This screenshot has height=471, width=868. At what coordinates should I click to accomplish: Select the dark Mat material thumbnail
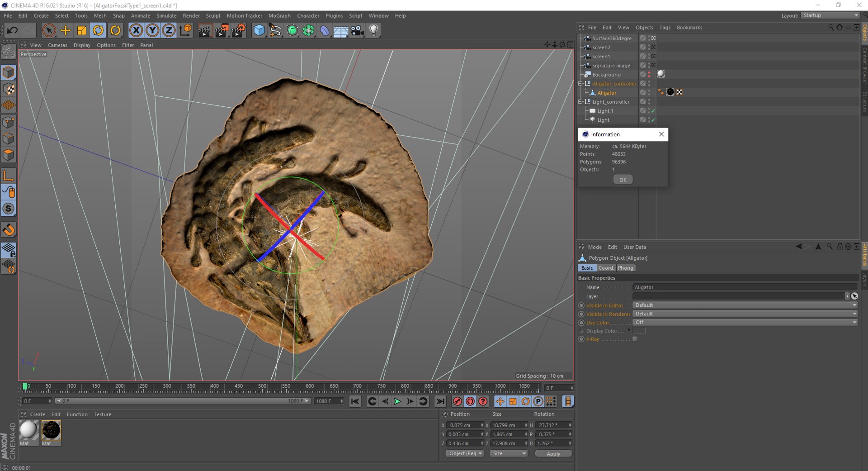pyautogui.click(x=51, y=430)
